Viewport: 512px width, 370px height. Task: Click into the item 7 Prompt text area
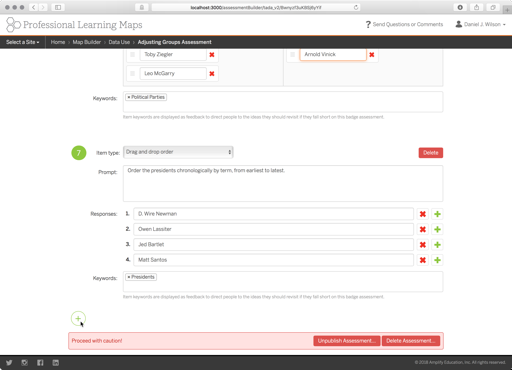283,183
